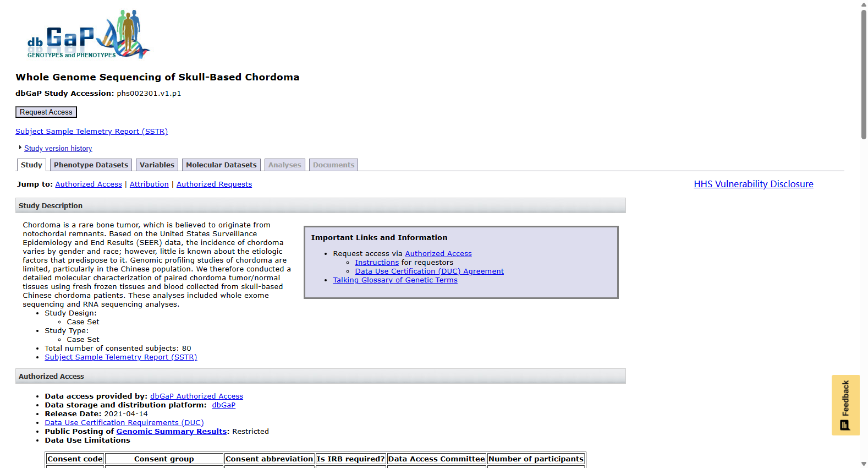
Task: Click 'Consent abbreviation' column header
Action: pyautogui.click(x=269, y=459)
